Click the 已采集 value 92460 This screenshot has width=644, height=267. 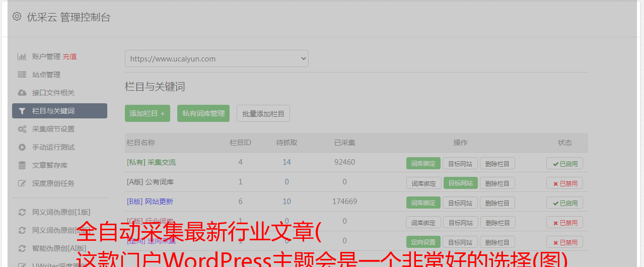(344, 162)
